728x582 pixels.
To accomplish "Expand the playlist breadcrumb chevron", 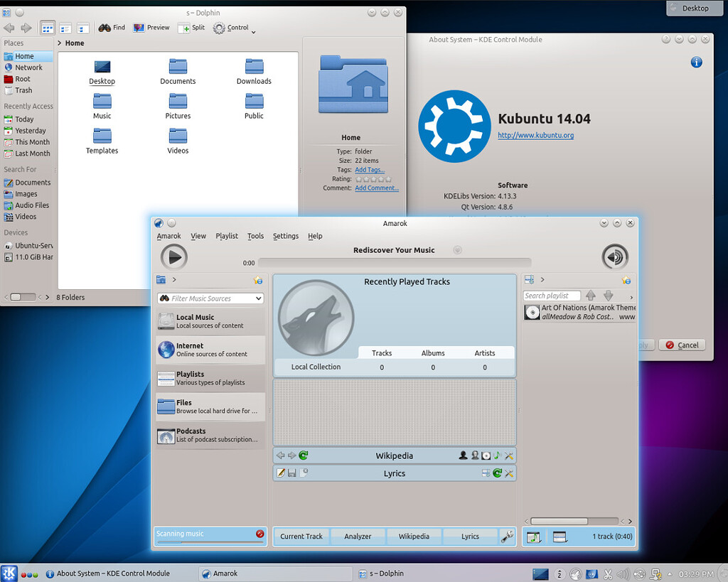I will coord(542,279).
